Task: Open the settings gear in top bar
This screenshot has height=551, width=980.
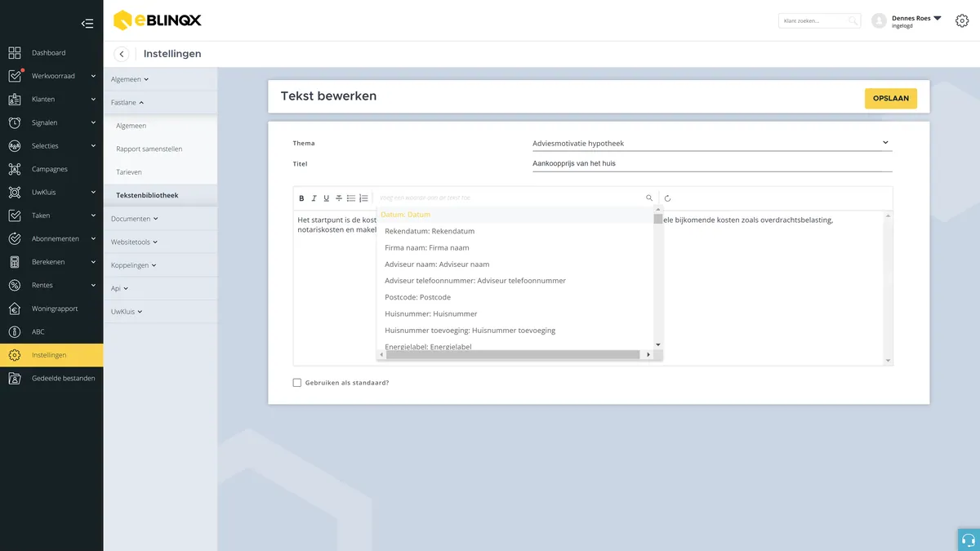Action: (962, 21)
